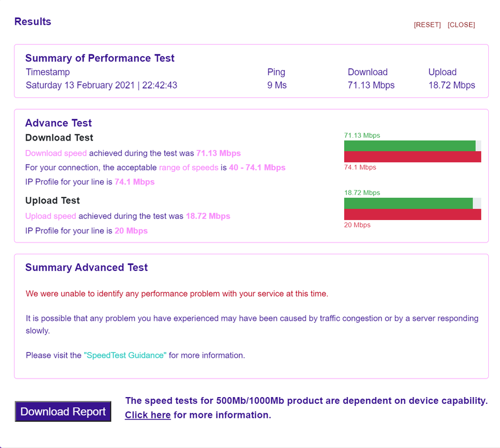The image size is (500, 448).
Task: Click the red 20 Mbps profile bar
Action: click(413, 214)
